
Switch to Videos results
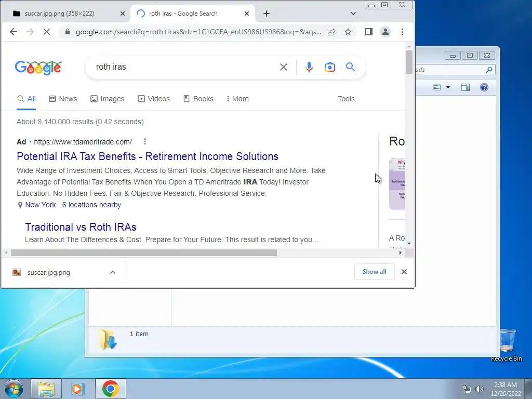click(x=154, y=99)
